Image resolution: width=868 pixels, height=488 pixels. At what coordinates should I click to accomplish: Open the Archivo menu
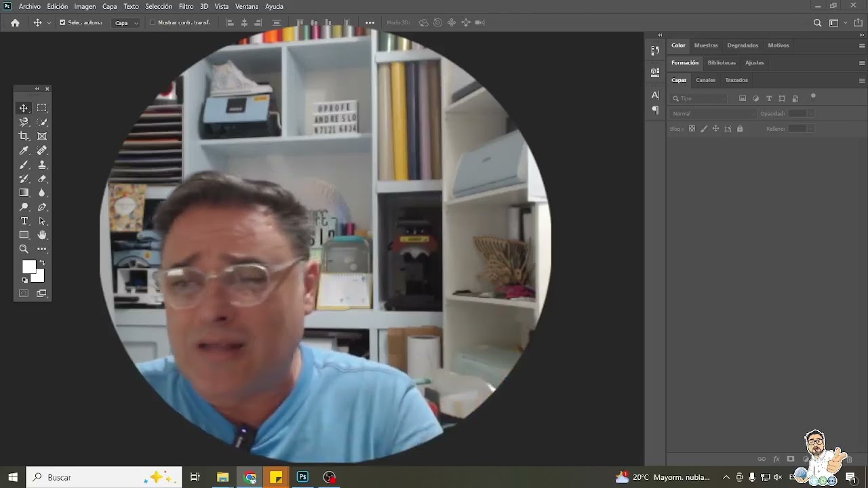tap(30, 6)
